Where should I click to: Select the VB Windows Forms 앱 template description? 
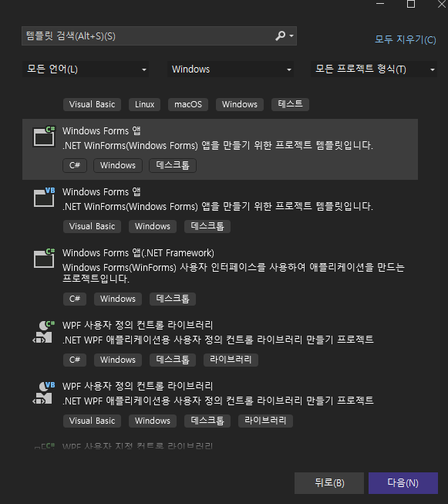click(217, 206)
